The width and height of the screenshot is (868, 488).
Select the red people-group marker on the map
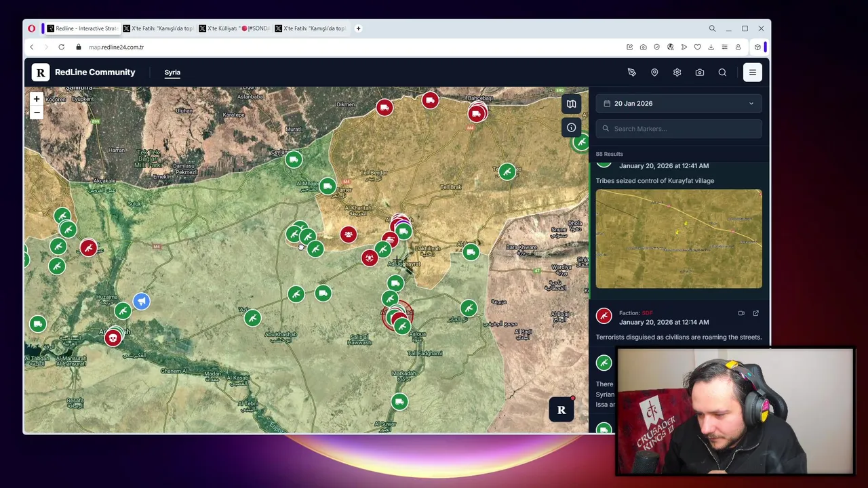tap(348, 235)
